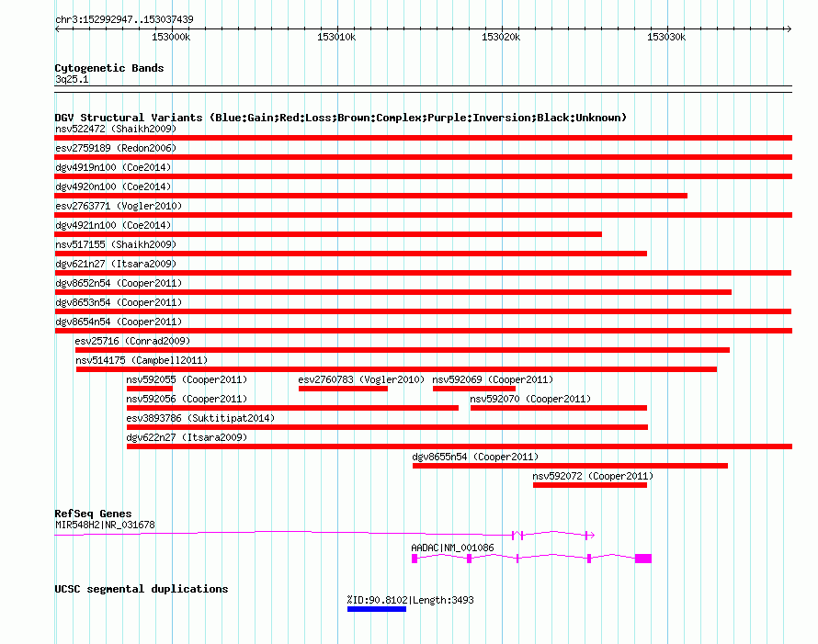Select the esv2759189 (Redon2006) variant bar

423,157
